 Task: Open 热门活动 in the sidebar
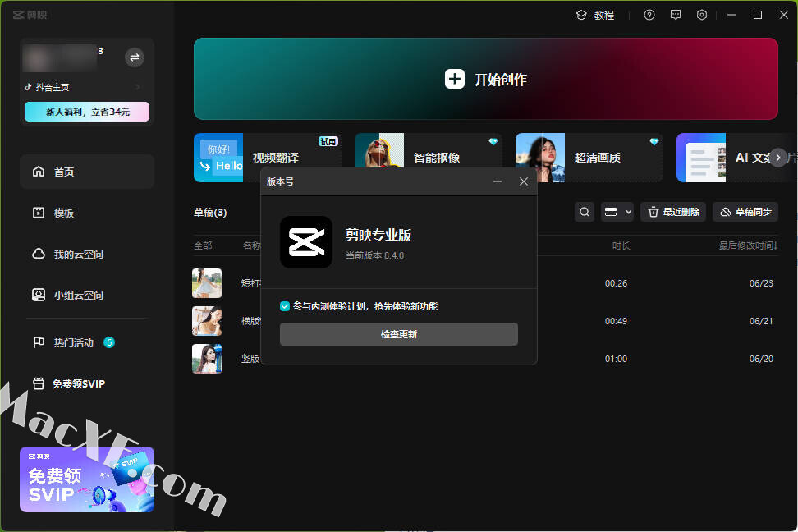tap(87, 342)
